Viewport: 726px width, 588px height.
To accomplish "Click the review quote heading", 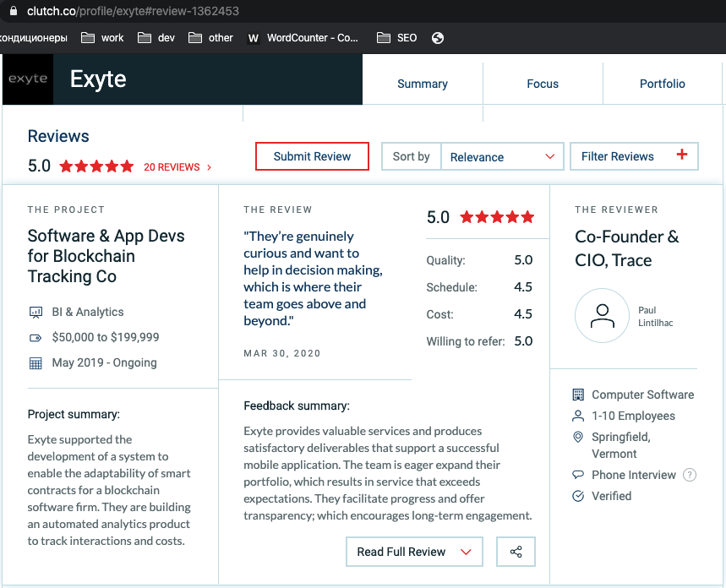I will tap(313, 278).
